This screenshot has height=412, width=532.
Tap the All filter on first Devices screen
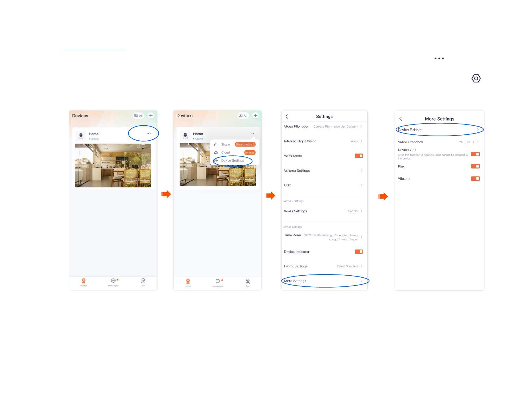tap(138, 116)
